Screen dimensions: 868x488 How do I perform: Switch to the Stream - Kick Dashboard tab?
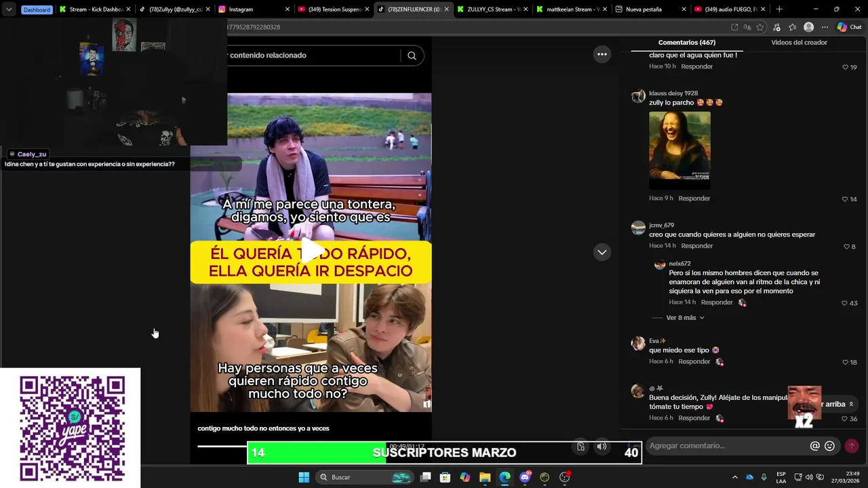(x=96, y=9)
